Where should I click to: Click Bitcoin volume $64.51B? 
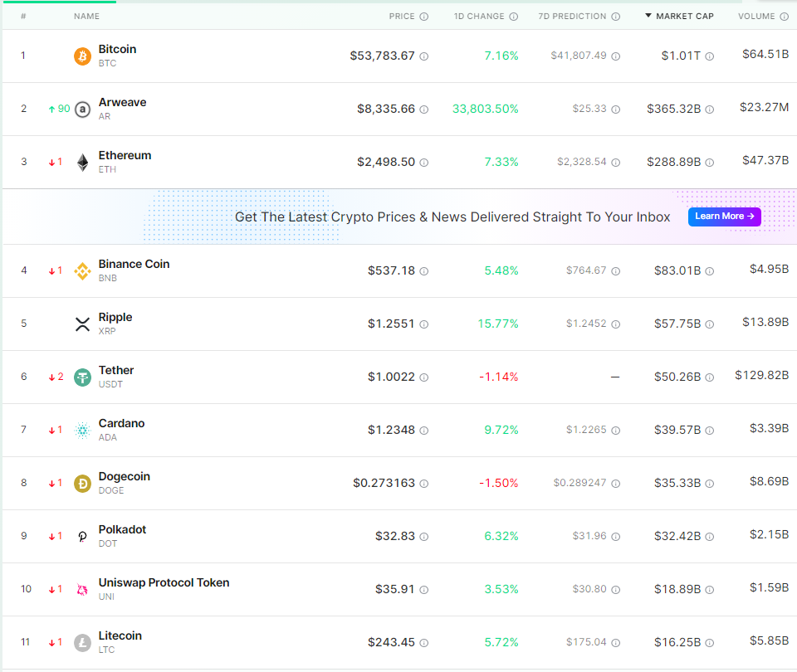(x=765, y=55)
